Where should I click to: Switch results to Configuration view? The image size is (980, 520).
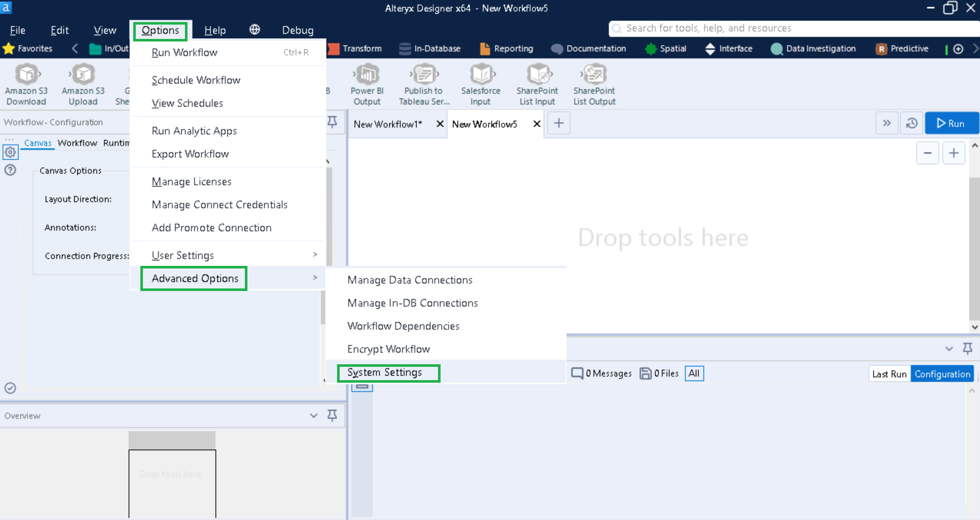click(x=943, y=374)
